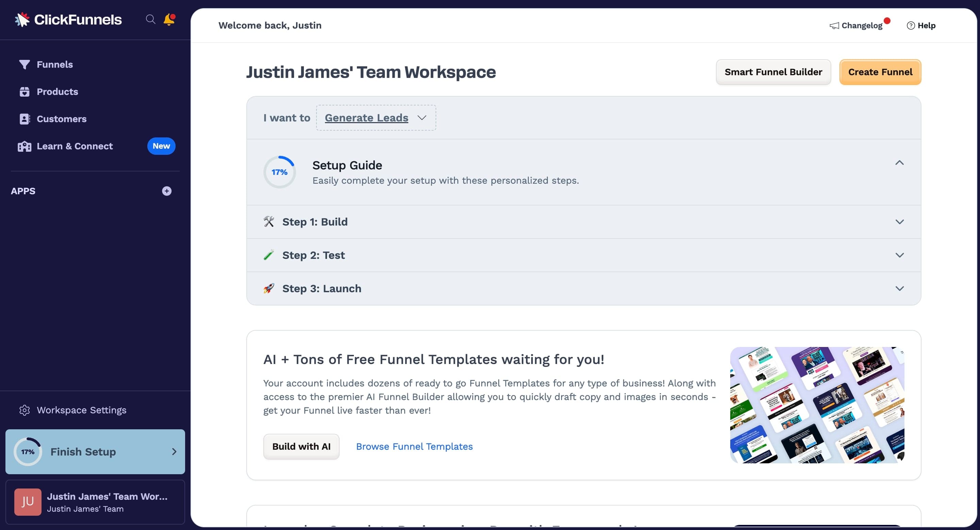Click the Step 2: Test label

tap(313, 255)
